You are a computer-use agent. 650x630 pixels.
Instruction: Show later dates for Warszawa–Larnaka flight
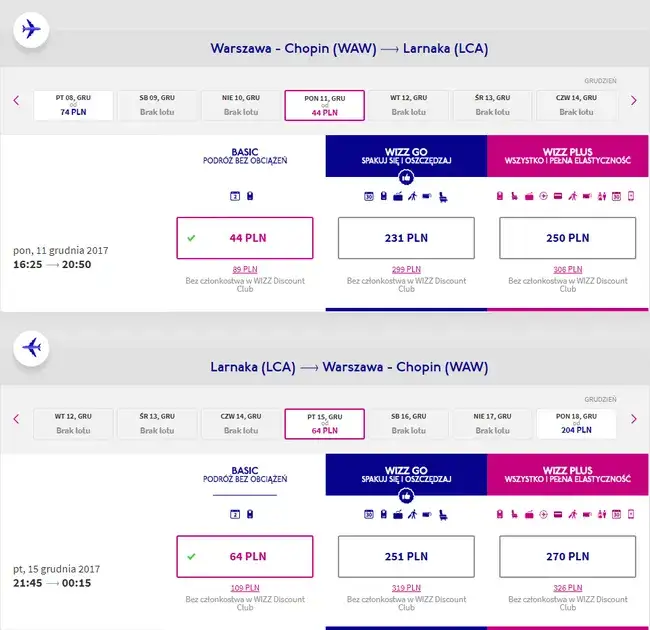[x=633, y=101]
